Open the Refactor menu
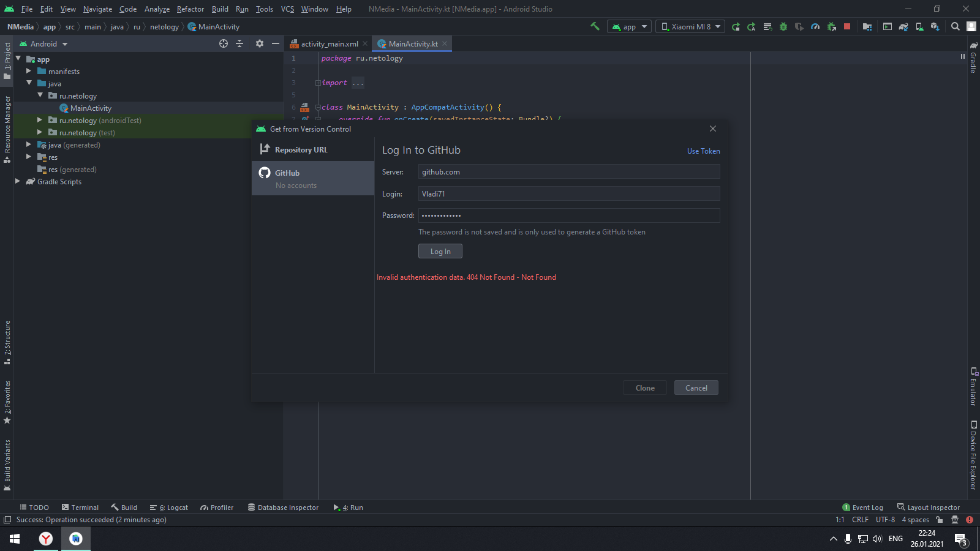This screenshot has width=980, height=551. click(x=190, y=9)
